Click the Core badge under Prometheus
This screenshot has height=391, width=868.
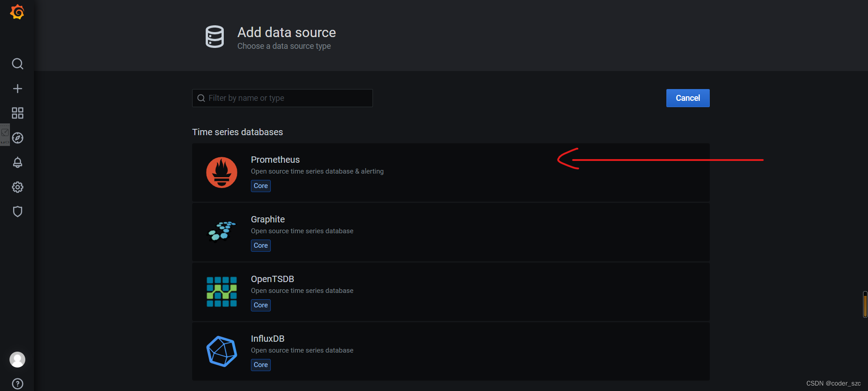tap(261, 186)
